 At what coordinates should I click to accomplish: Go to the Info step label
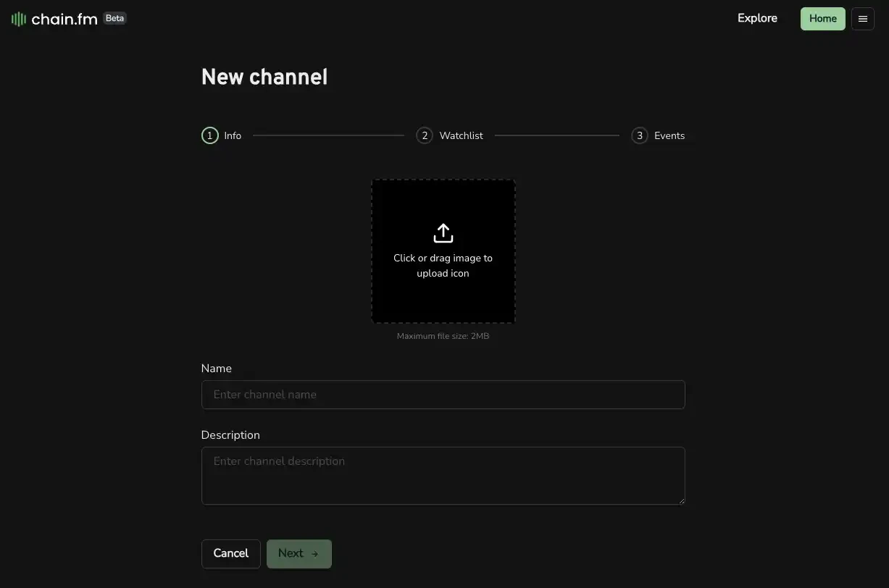[x=233, y=135]
